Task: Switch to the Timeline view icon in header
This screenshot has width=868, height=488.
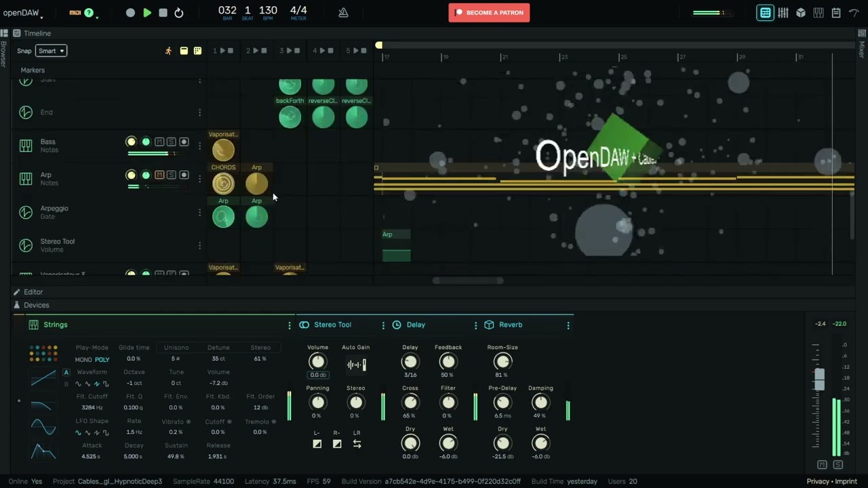Action: point(765,13)
